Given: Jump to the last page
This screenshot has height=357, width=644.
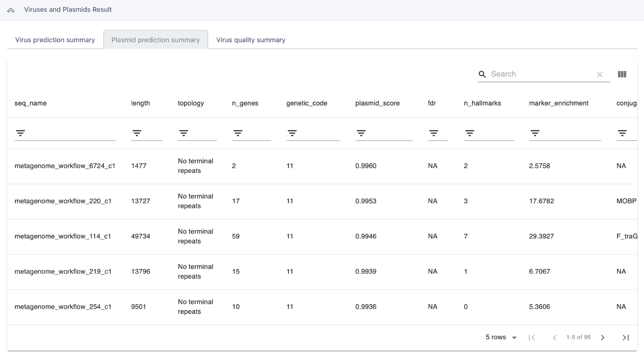Looking at the screenshot, I should point(626,338).
